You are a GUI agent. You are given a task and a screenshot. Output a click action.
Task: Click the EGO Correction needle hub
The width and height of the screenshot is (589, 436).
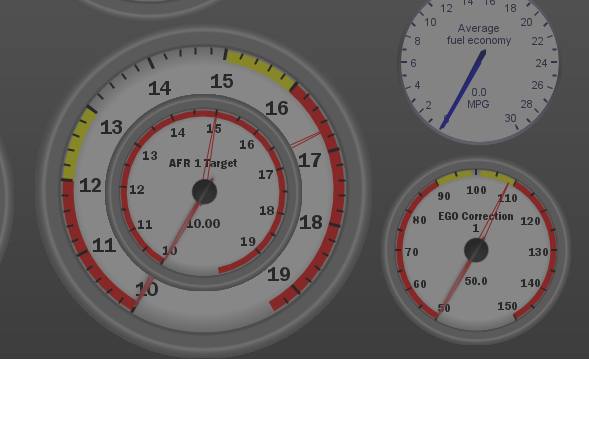click(476, 250)
